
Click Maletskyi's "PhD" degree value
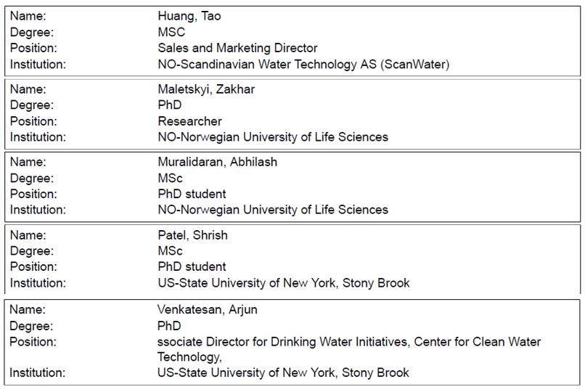pos(169,105)
